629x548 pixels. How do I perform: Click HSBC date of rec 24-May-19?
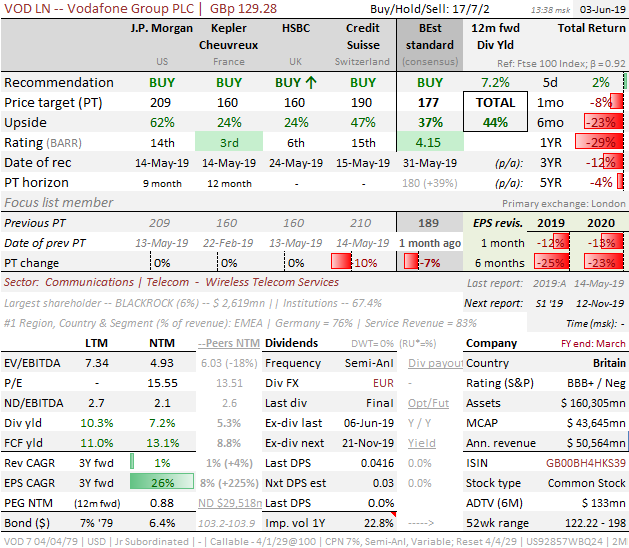point(296,163)
